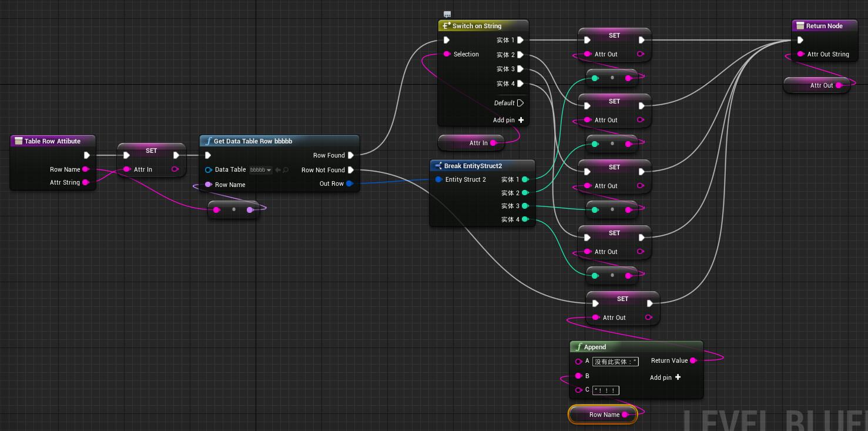Select the SET Attr In node header
The height and width of the screenshot is (431, 868).
click(x=151, y=151)
